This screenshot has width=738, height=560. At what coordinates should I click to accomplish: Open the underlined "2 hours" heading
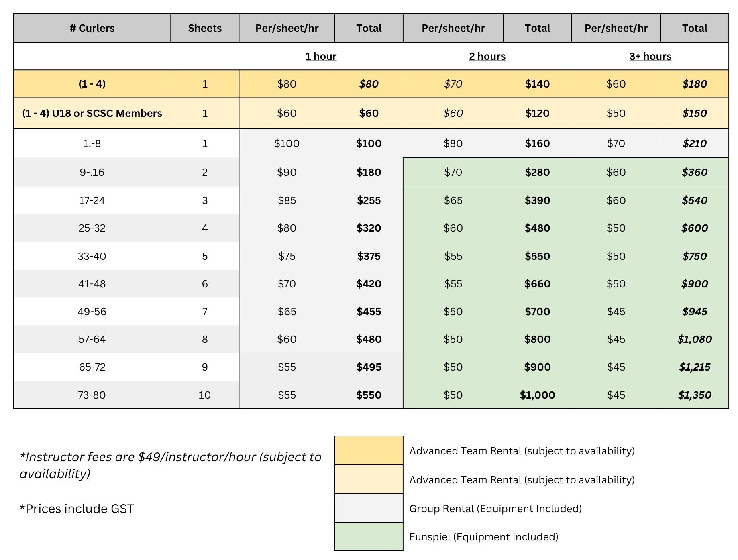pos(487,56)
